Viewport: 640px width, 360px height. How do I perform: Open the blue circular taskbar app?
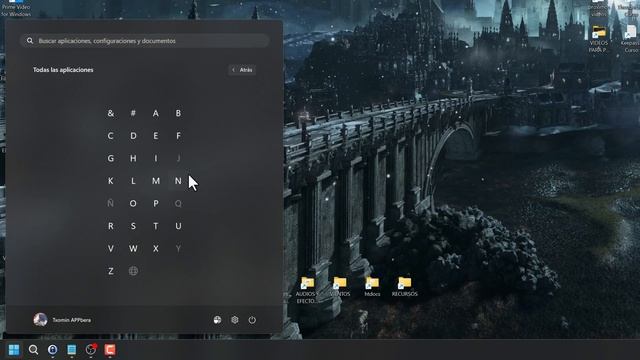tap(52, 350)
